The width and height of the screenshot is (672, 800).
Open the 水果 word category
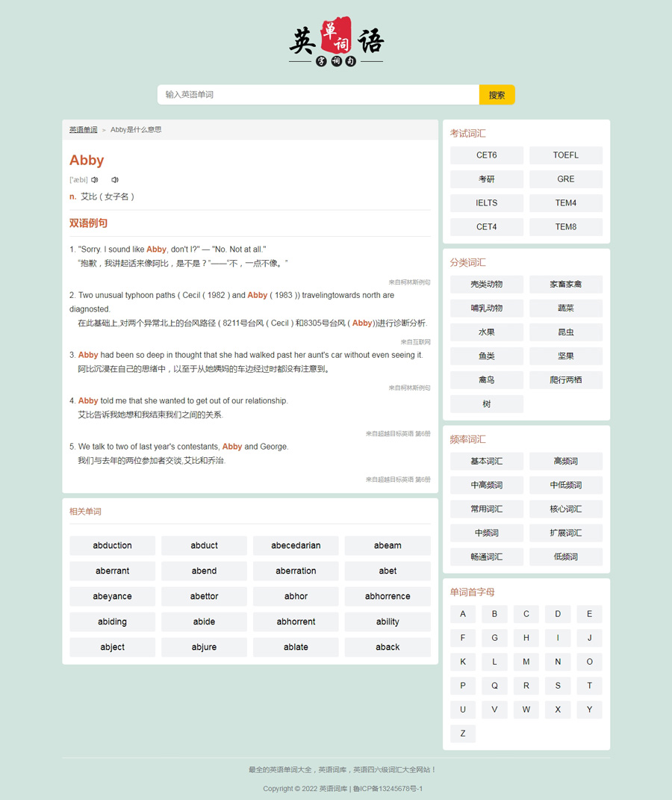point(487,332)
